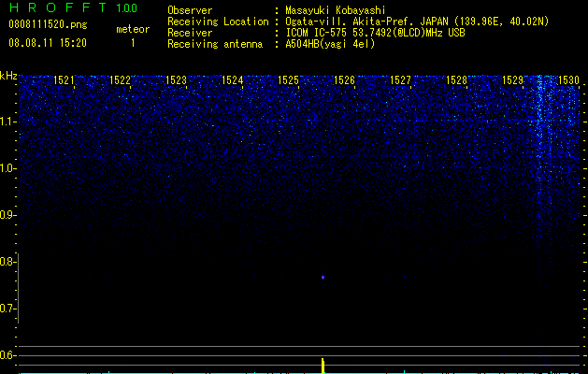
Task: Select the 1521 time marker
Action: (64, 79)
